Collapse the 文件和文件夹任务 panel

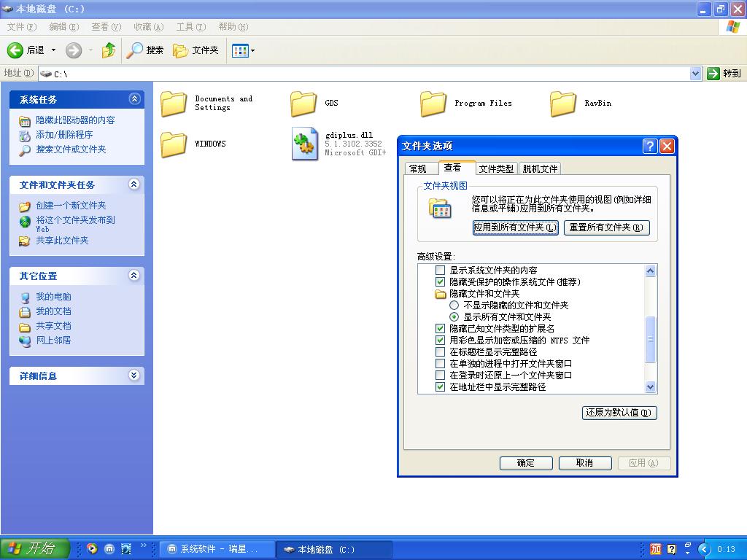tap(134, 184)
